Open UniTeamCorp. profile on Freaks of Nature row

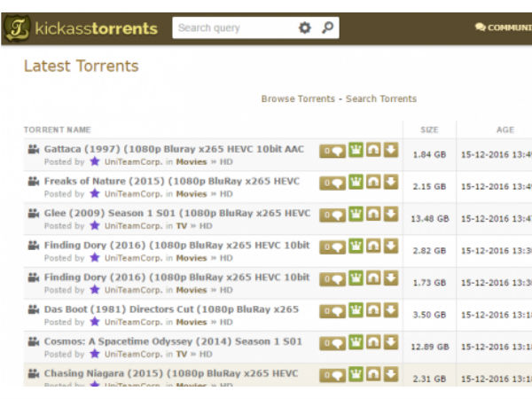tap(133, 194)
